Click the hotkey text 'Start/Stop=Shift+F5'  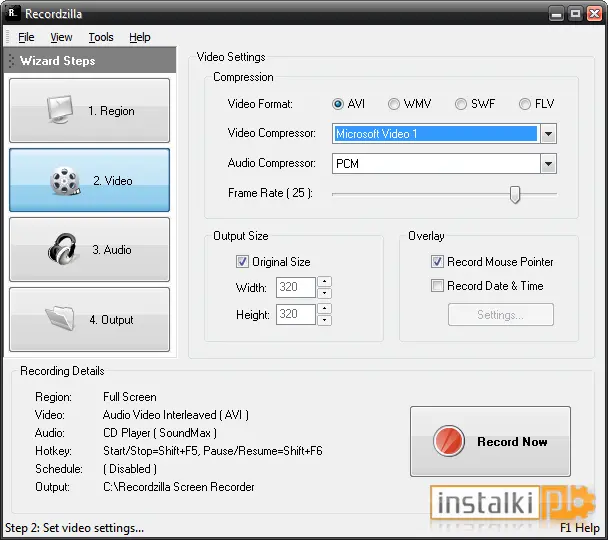[x=152, y=451]
